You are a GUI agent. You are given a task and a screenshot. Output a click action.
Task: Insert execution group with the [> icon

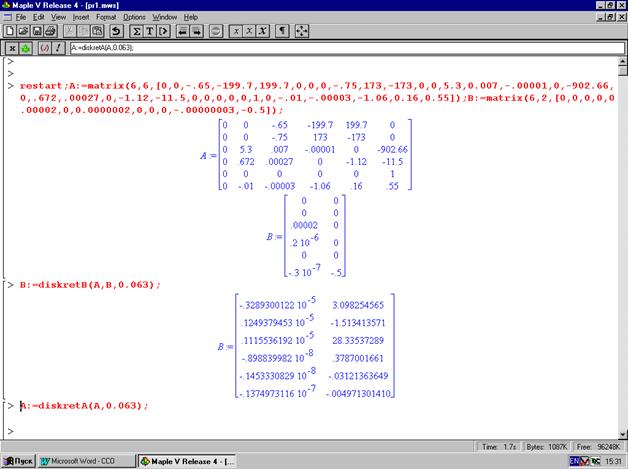(x=163, y=31)
